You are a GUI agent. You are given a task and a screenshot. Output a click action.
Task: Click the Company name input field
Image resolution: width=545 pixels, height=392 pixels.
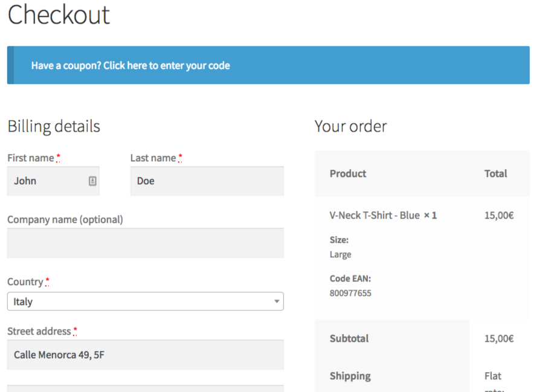click(145, 243)
